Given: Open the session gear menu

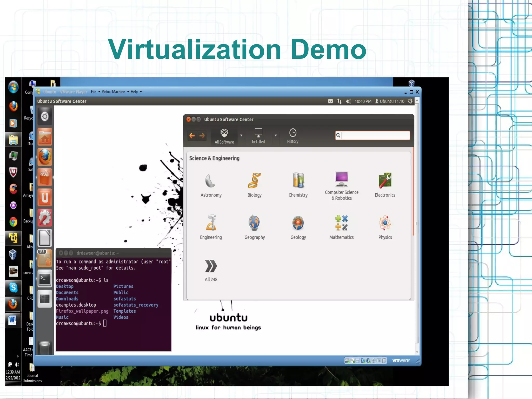Looking at the screenshot, I should click(x=410, y=101).
